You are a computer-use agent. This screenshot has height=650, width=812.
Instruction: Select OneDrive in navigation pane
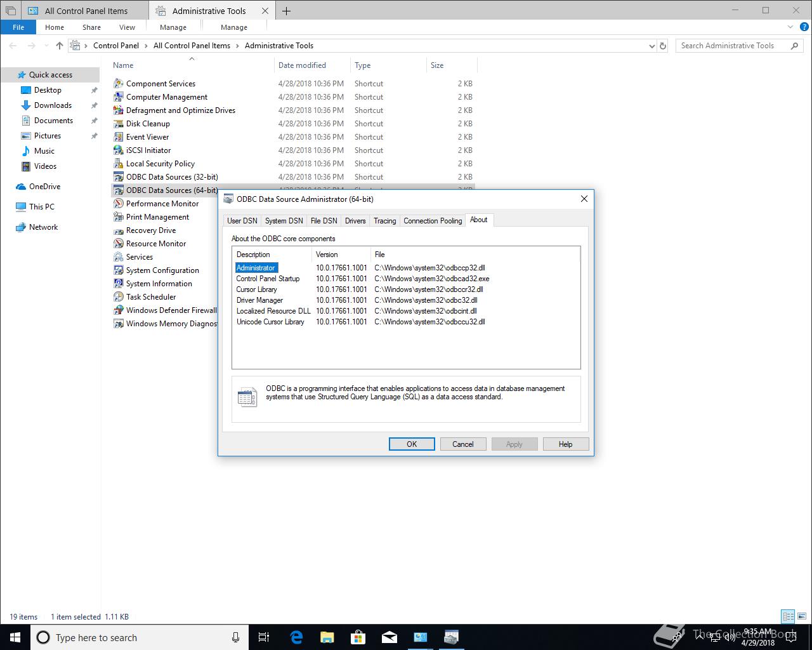click(x=44, y=187)
